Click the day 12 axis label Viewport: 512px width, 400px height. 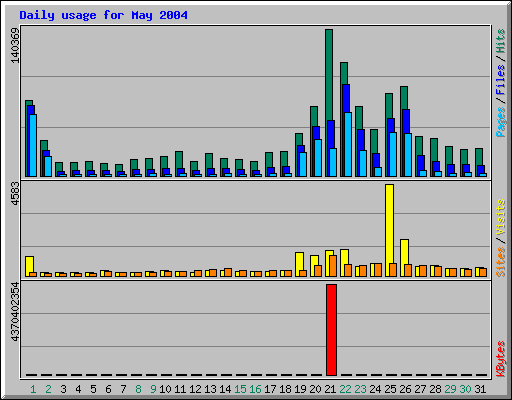[x=195, y=389]
